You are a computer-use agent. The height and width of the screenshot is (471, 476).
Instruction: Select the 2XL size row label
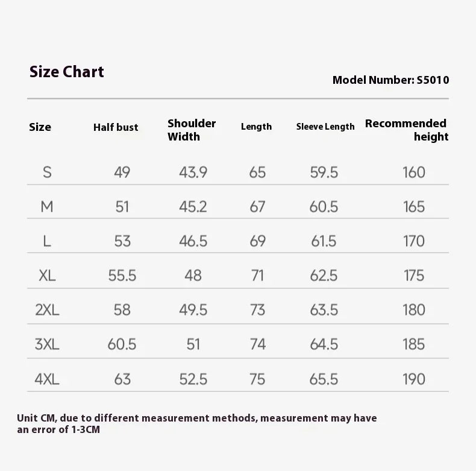click(x=47, y=310)
